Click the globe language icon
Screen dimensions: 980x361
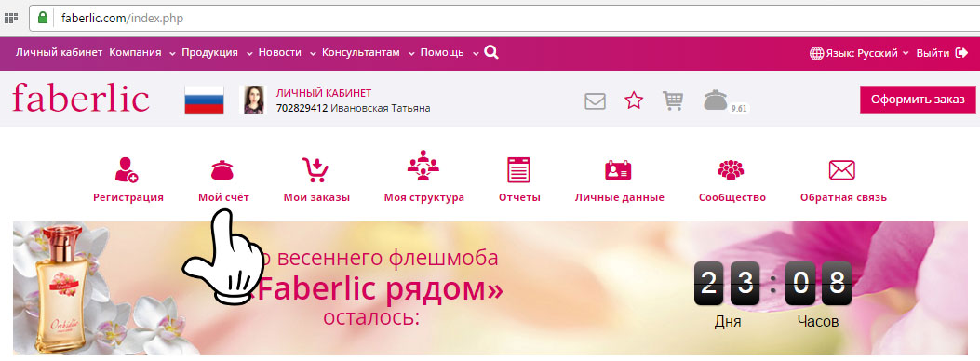click(x=816, y=54)
